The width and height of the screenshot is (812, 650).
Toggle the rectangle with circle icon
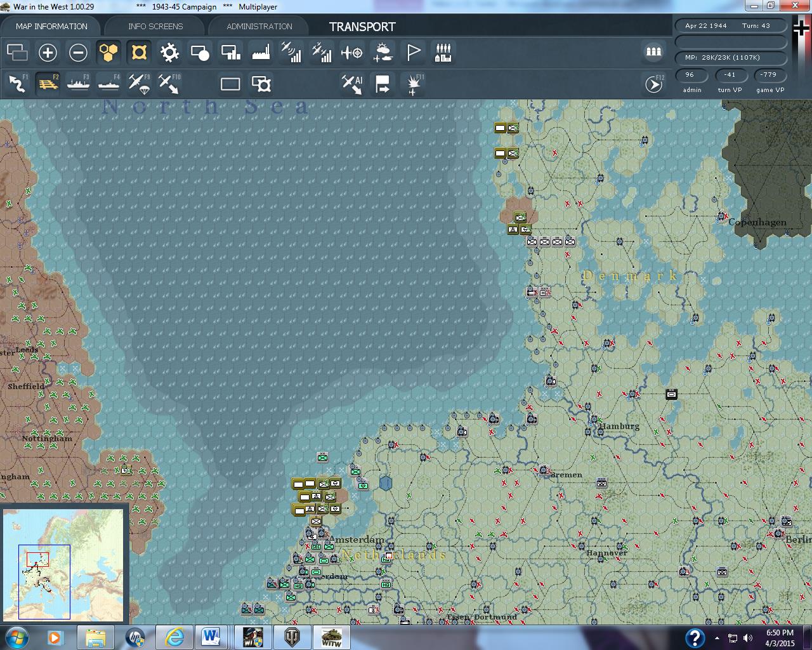(x=200, y=52)
